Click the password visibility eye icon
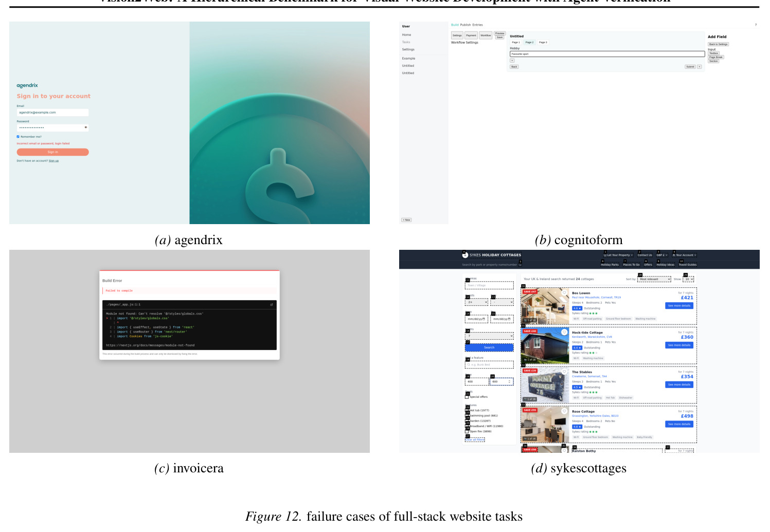The width and height of the screenshot is (770, 532). pos(86,127)
